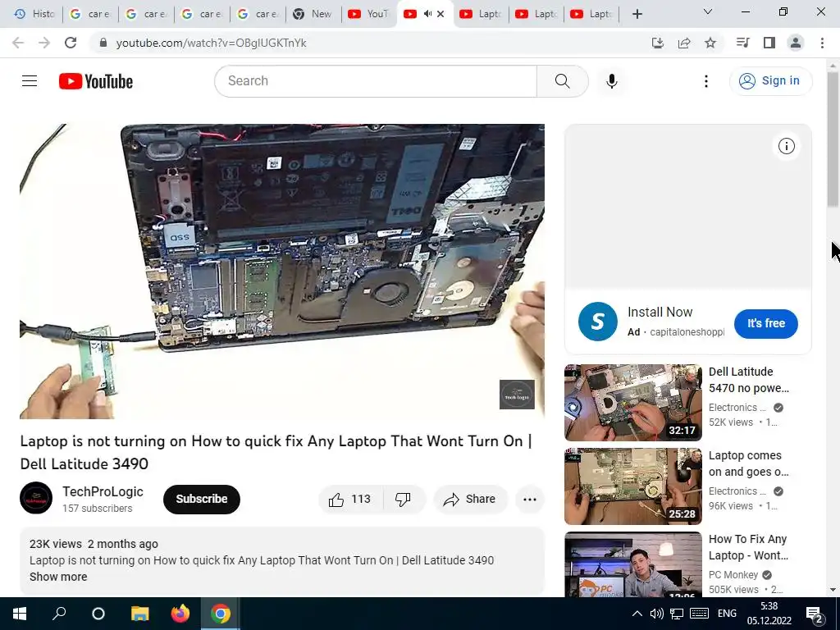The width and height of the screenshot is (840, 630).
Task: Open Windows taskbar search
Action: pos(59,614)
